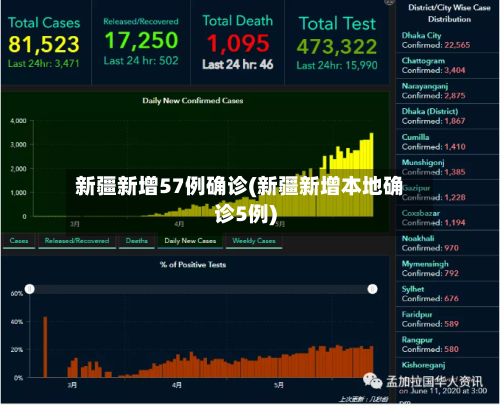This screenshot has width=500, height=405.
Task: Select Rangpur confirmed 580 entry
Action: click(447, 345)
